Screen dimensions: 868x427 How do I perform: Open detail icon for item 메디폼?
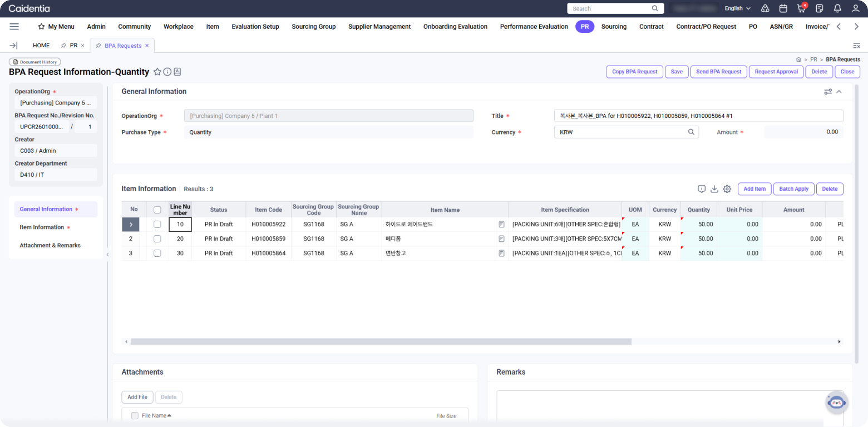point(501,239)
